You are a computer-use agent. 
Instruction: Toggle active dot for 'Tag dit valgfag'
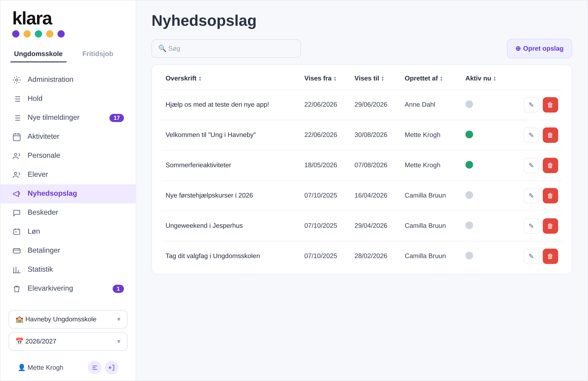click(x=469, y=256)
